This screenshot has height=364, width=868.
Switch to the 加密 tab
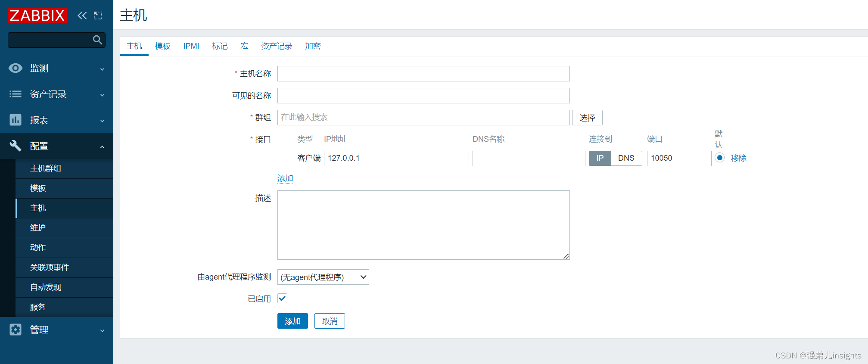tap(313, 46)
